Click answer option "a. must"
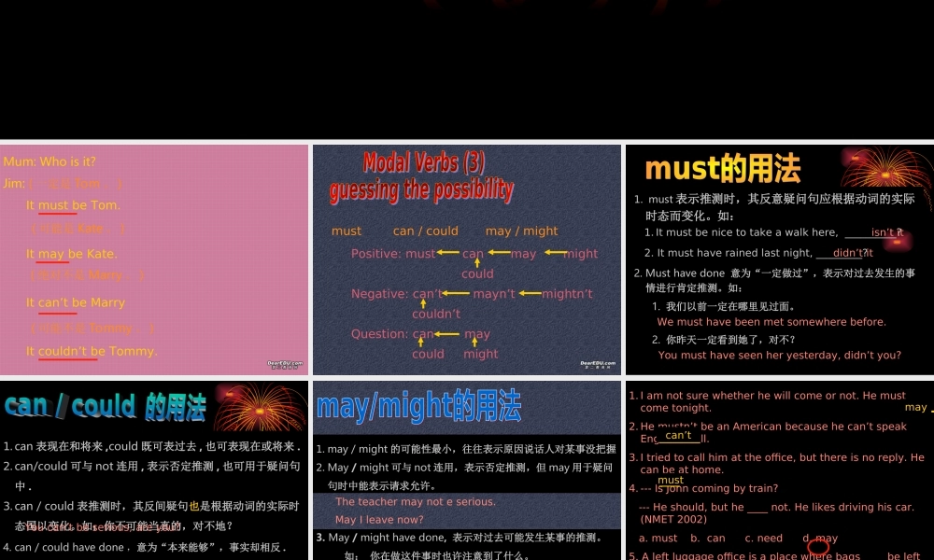The height and width of the screenshot is (560, 934). tap(658, 538)
